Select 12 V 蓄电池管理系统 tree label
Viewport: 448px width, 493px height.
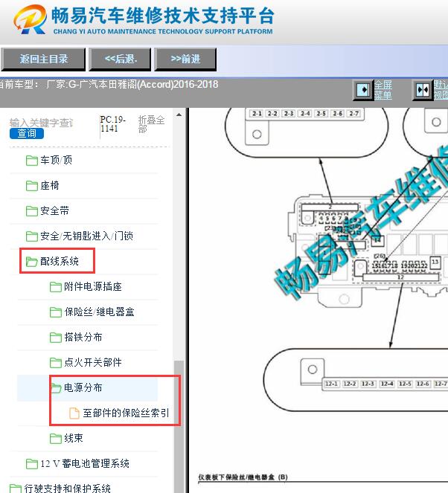pyautogui.click(x=85, y=463)
